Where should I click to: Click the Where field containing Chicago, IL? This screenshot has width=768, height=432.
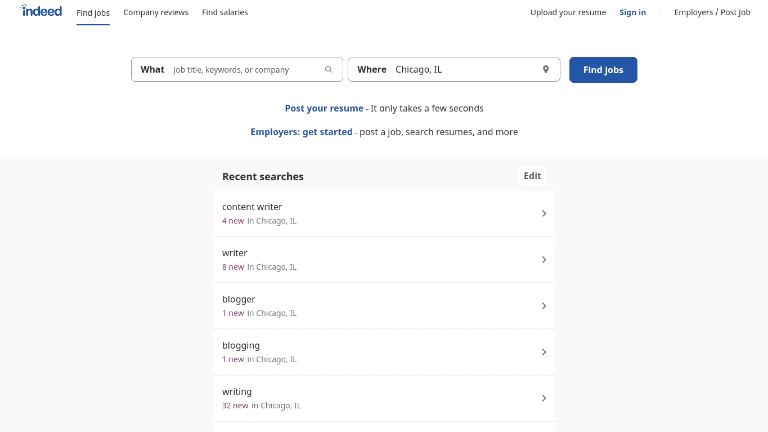(x=465, y=70)
